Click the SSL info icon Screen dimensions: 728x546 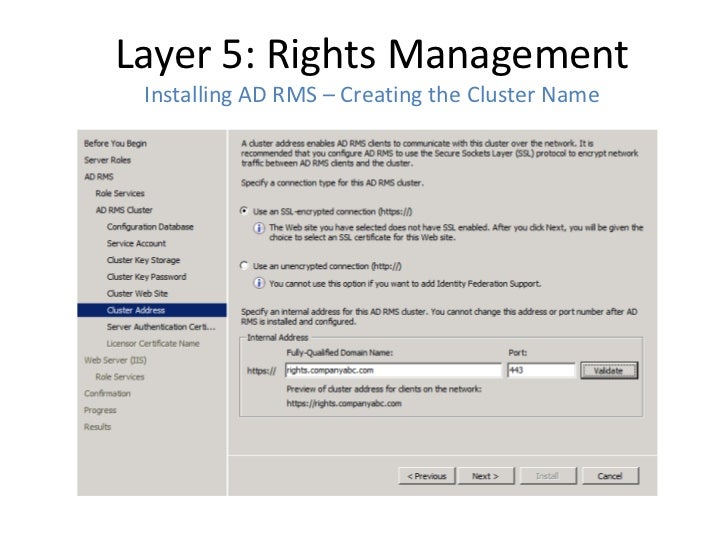coord(259,228)
